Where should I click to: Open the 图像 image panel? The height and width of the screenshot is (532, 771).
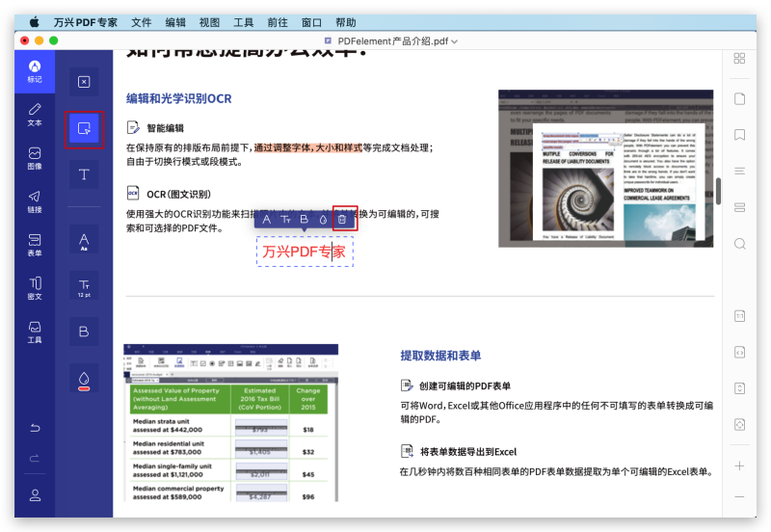coord(35,158)
